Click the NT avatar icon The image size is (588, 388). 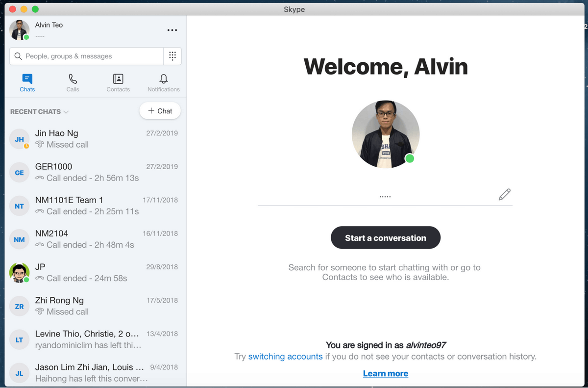[19, 206]
